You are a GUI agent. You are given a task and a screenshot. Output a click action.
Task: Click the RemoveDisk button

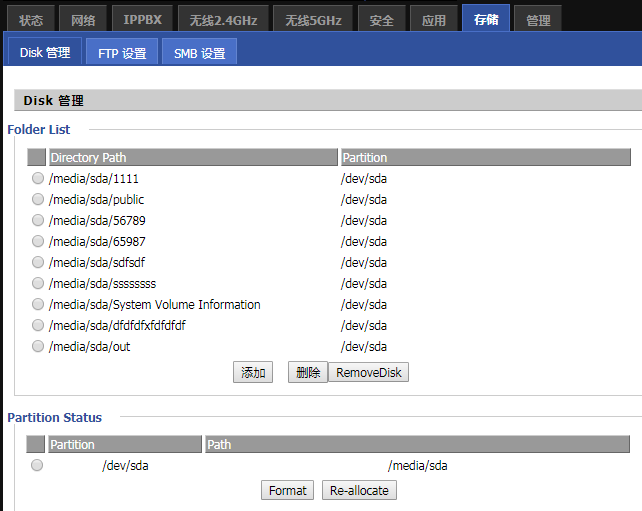coord(368,373)
